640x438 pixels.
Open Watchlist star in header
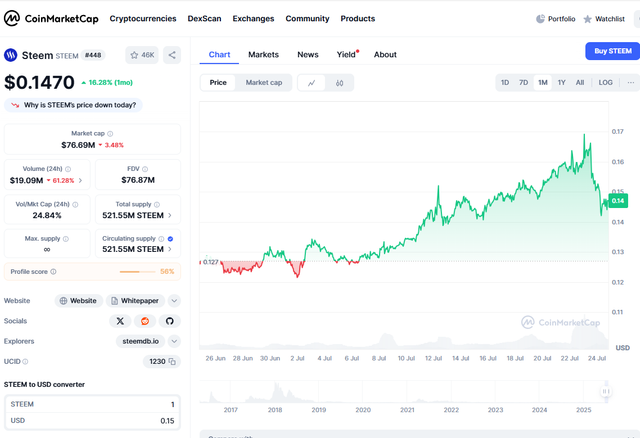(x=604, y=19)
